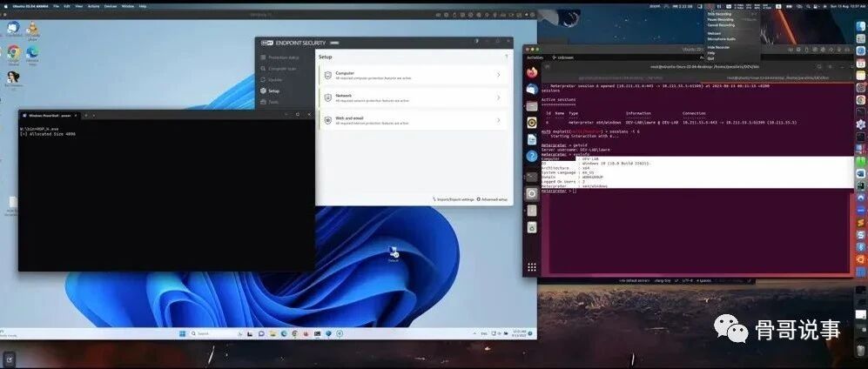The height and width of the screenshot is (369, 868).
Task: Expand the Computer protection row chevron
Action: point(498,75)
